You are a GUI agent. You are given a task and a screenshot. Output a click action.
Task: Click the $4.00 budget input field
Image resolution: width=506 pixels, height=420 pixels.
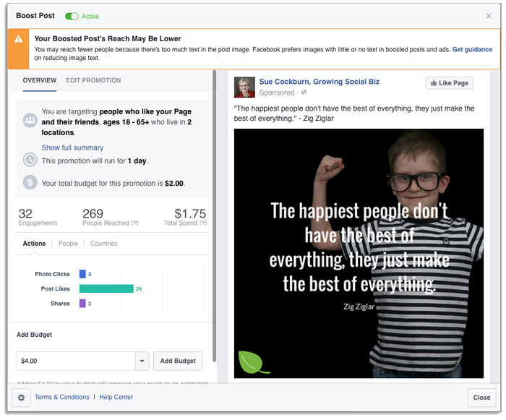76,361
